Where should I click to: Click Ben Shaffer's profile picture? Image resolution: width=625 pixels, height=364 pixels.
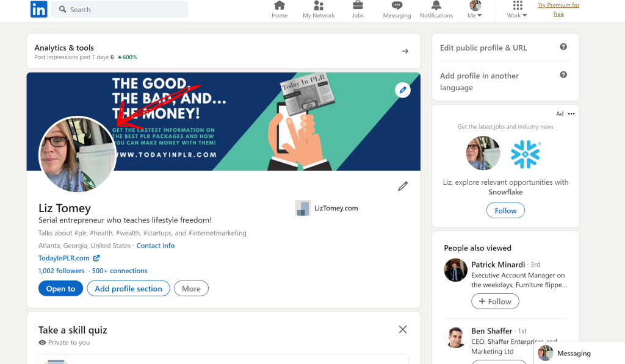(x=455, y=337)
